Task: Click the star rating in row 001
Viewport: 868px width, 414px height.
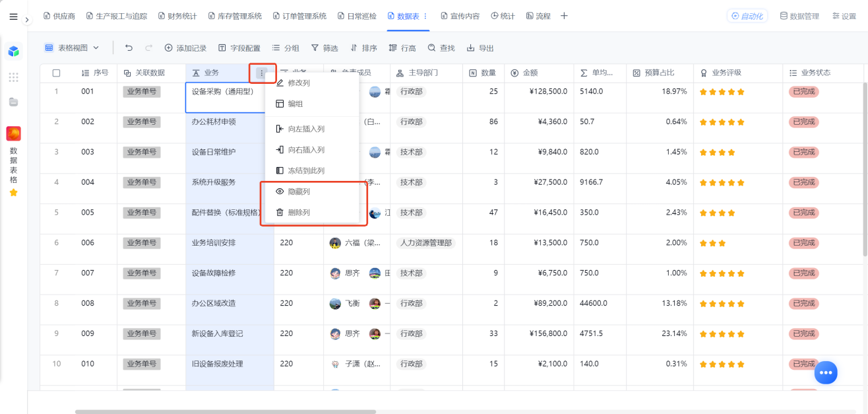Action: click(722, 92)
